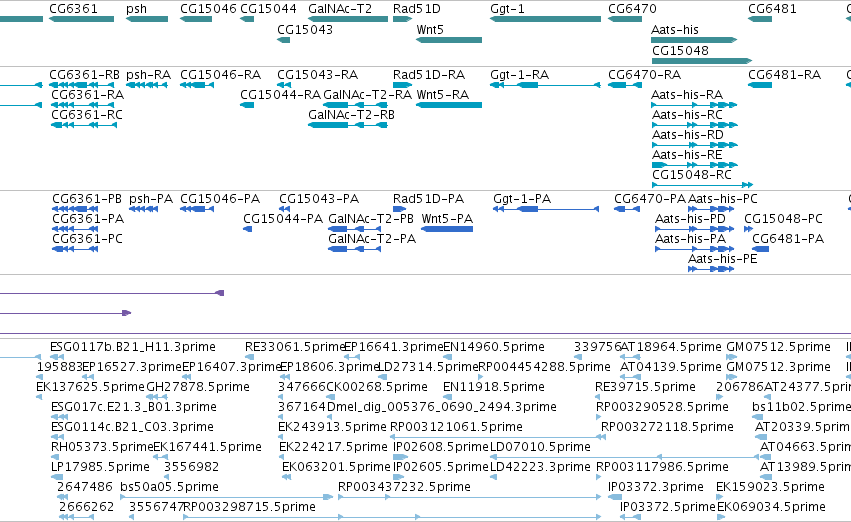Click the CG15044 gene label
The width and height of the screenshot is (851, 522).
pyautogui.click(x=268, y=9)
